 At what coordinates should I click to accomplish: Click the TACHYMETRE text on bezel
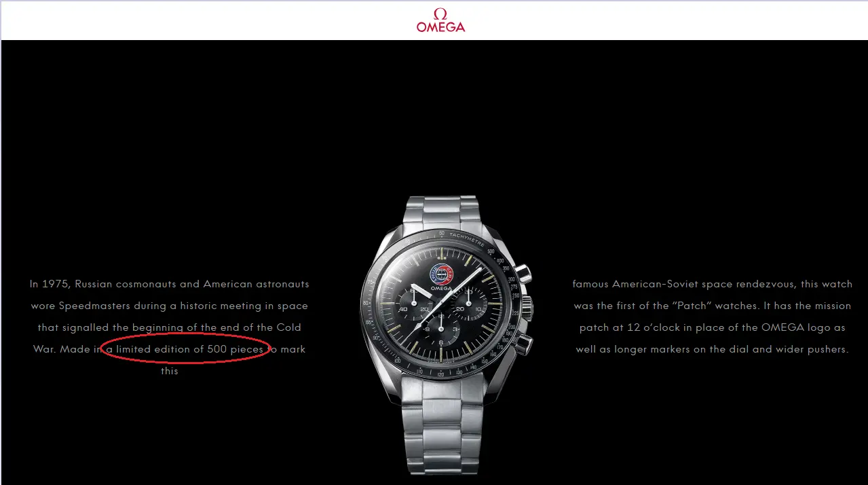click(466, 238)
